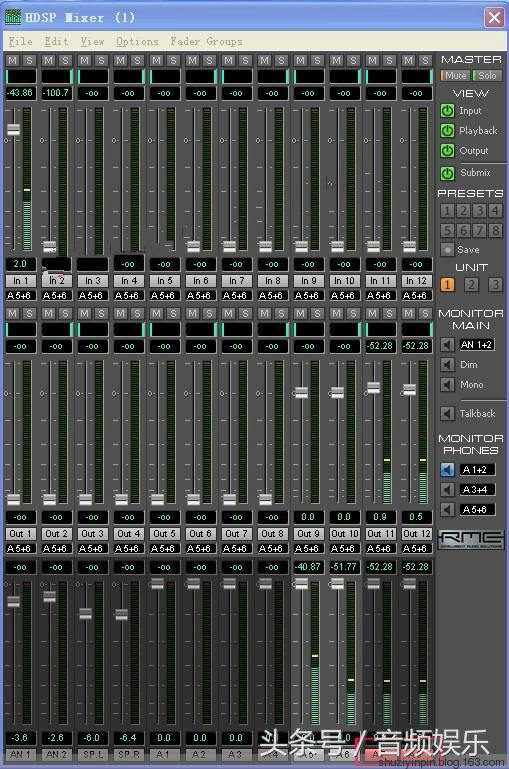This screenshot has width=509, height=769.
Task: Activate the A 3+4 phones speaker icon
Action: tap(447, 489)
